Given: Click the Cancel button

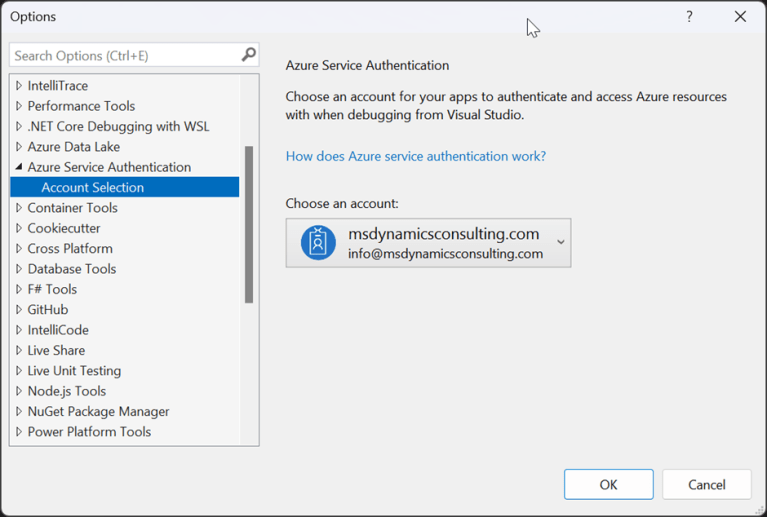Looking at the screenshot, I should [x=706, y=484].
